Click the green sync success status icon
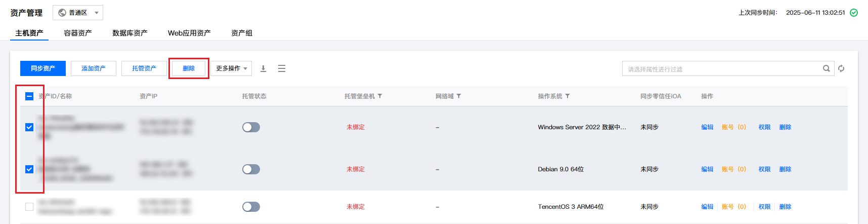Image resolution: width=868 pixels, height=224 pixels. pyautogui.click(x=854, y=13)
